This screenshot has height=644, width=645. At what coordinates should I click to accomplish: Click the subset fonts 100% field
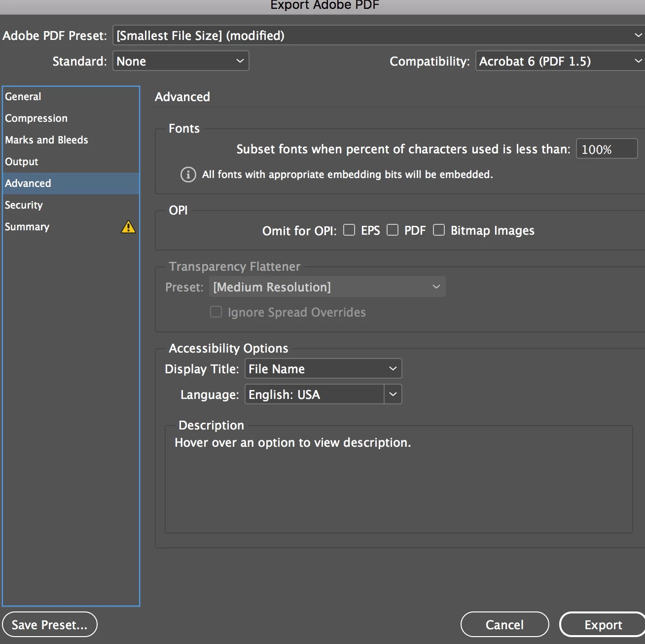607,149
